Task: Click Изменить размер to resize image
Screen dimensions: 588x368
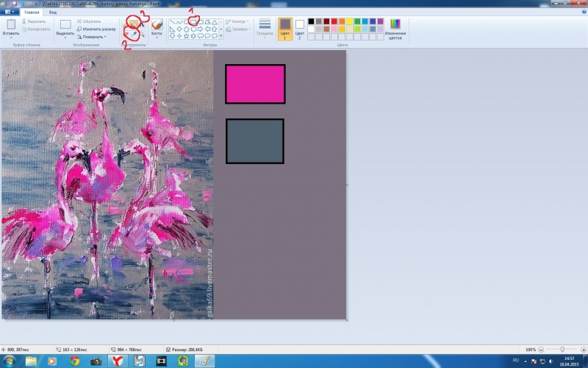Action: click(94, 29)
